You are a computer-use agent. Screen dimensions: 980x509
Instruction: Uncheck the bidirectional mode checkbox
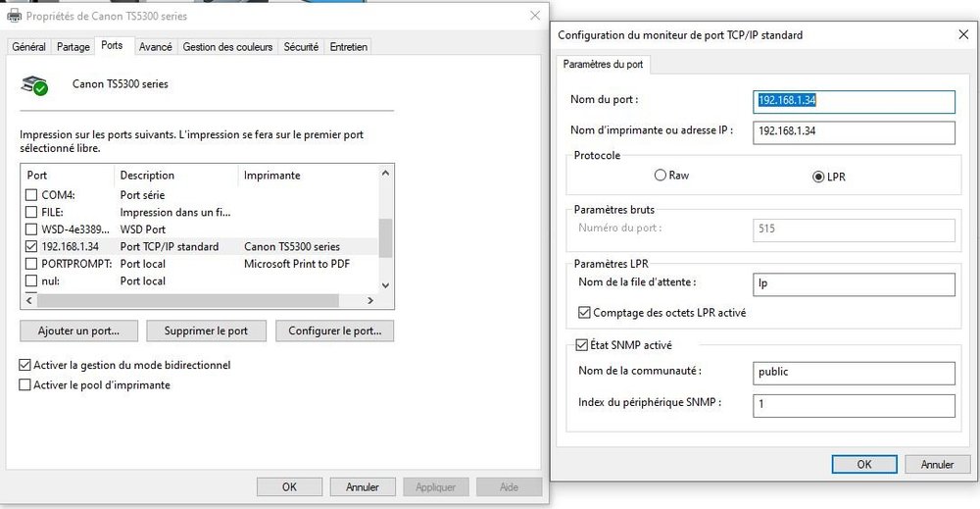click(x=25, y=365)
